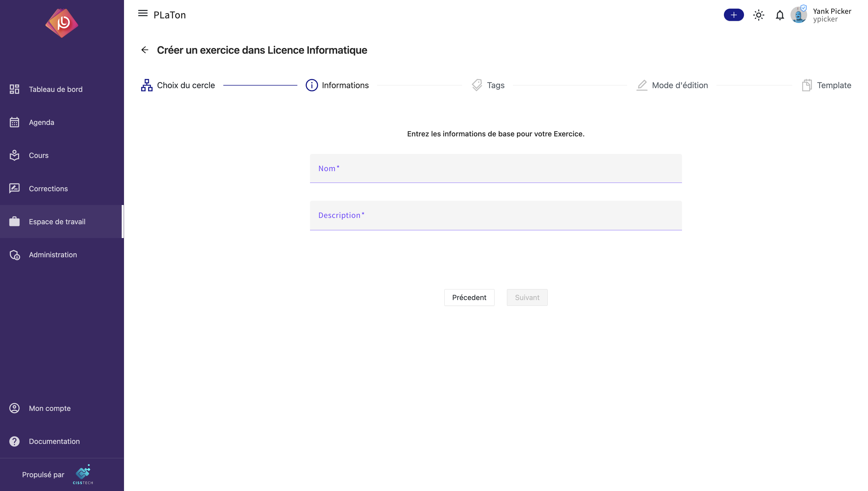868x491 pixels.
Task: Open Espace de travail section
Action: (57, 221)
